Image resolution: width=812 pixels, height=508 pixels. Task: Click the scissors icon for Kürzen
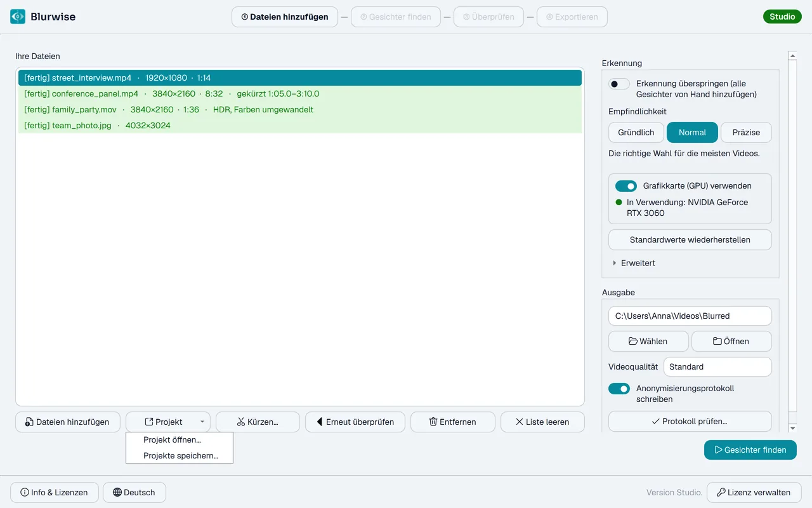pos(241,422)
